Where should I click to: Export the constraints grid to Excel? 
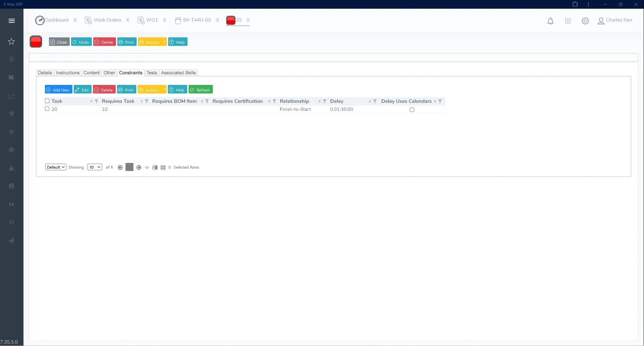155,167
